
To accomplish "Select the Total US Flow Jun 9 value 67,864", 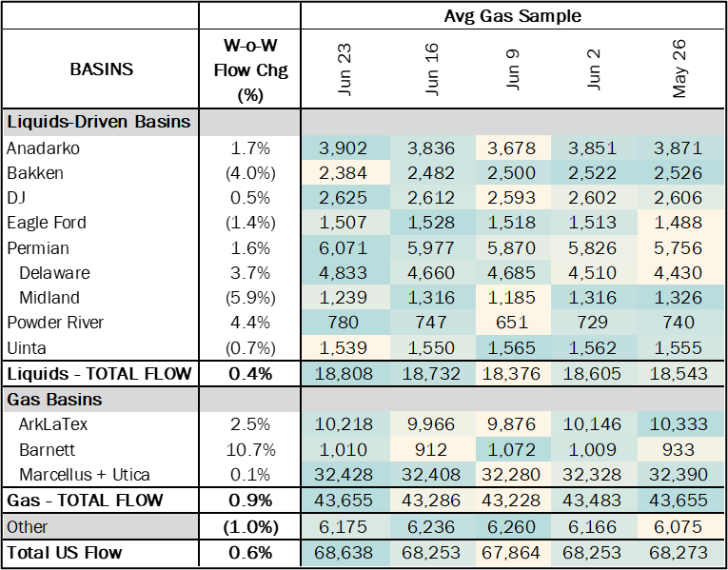I will pos(513,552).
